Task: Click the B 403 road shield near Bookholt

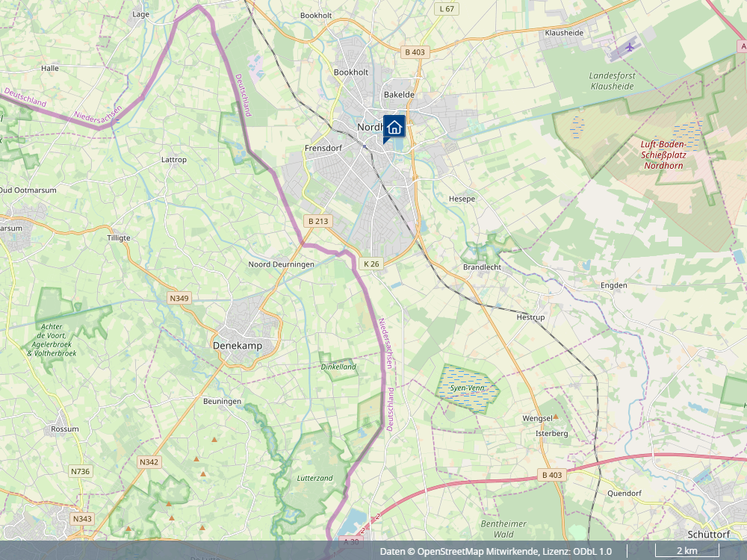Action: [415, 52]
